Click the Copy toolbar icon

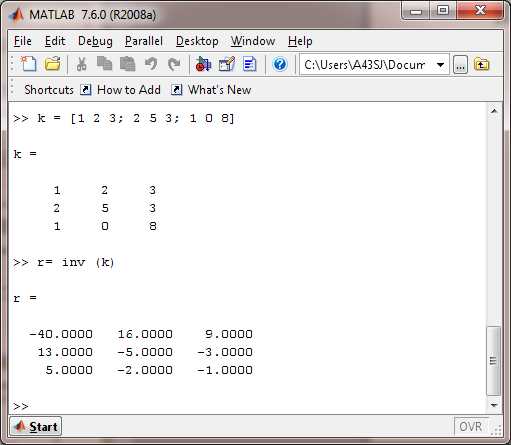click(x=104, y=64)
